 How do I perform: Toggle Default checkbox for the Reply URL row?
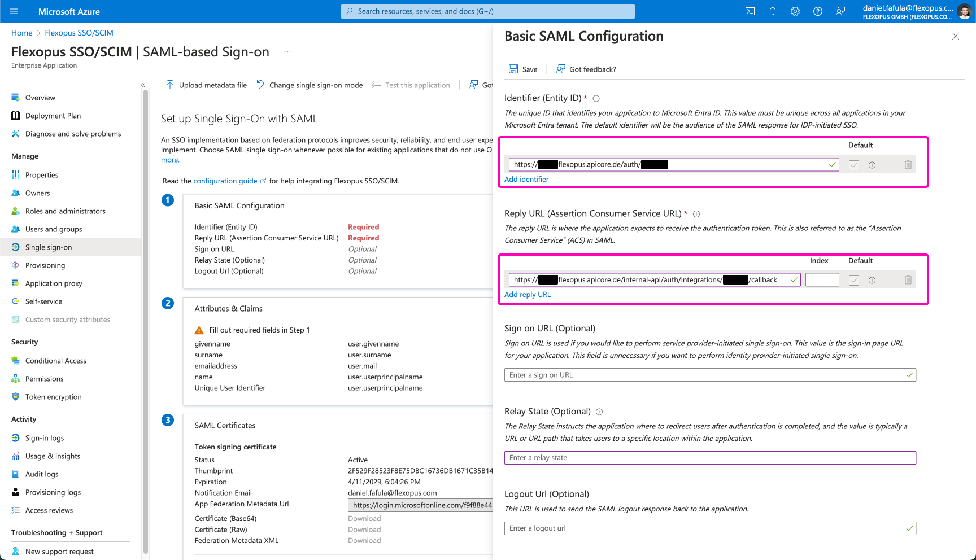(x=854, y=281)
